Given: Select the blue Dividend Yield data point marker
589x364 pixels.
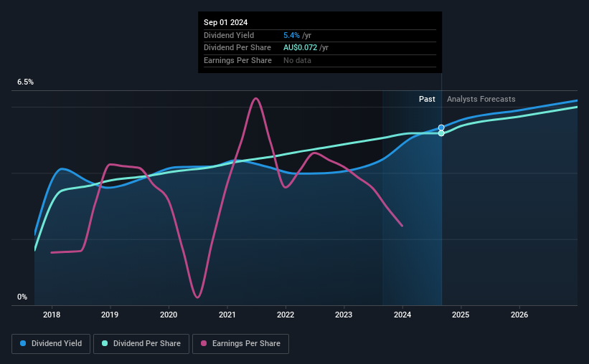Looking at the screenshot, I should pos(441,128).
